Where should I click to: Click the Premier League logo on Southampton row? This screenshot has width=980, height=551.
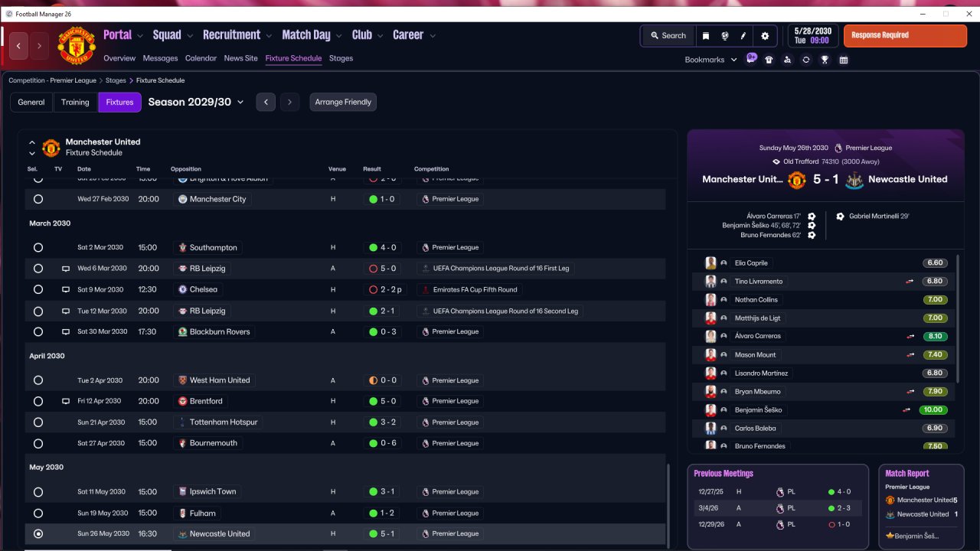click(425, 248)
